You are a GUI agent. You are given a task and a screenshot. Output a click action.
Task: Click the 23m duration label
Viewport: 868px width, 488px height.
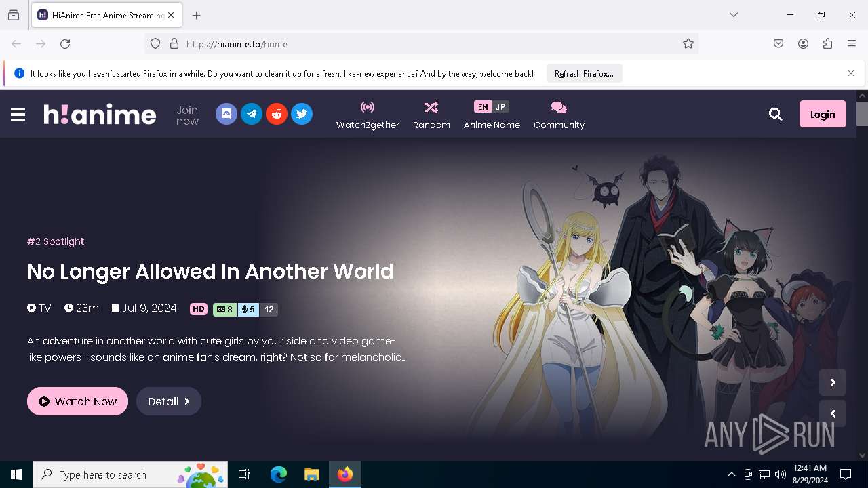point(81,308)
